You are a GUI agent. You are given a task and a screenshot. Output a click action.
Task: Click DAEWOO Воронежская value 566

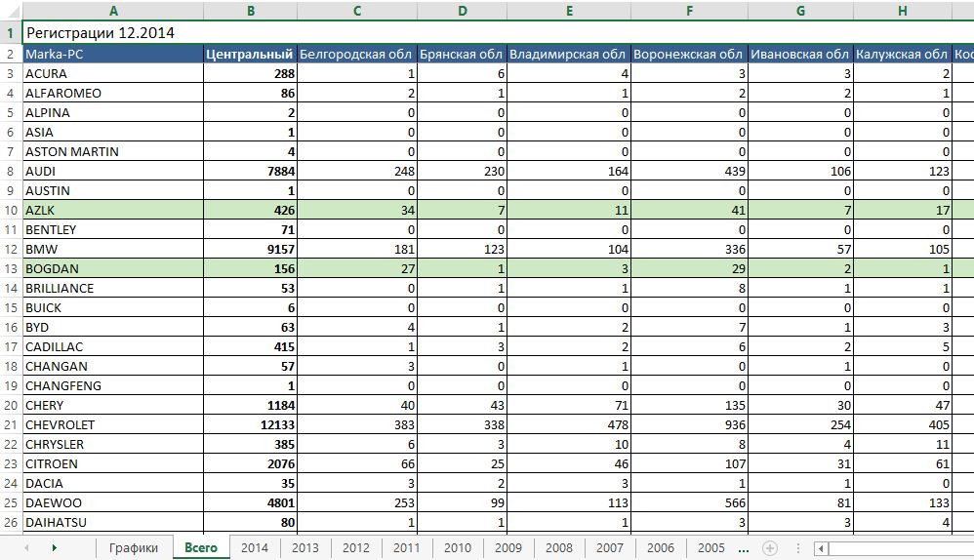click(689, 502)
